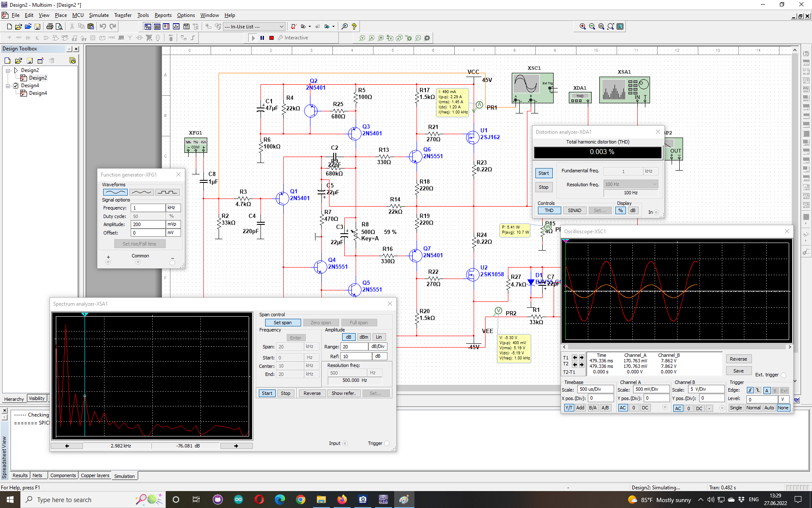Toggle Channel A AC coupling in Oscilloscope
The height and width of the screenshot is (508, 812).
point(623,408)
